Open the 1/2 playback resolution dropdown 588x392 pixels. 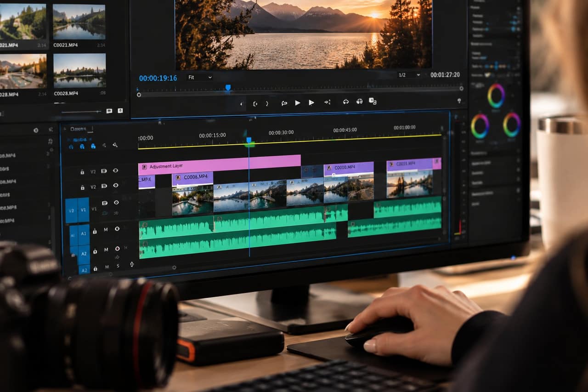(409, 75)
